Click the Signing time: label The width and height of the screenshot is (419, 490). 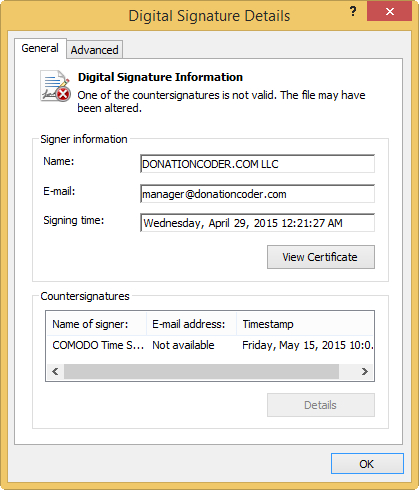pos(74,220)
